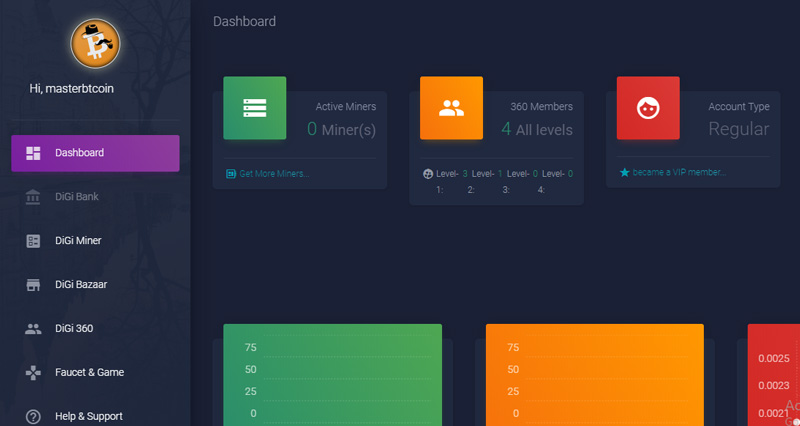Image resolution: width=800 pixels, height=426 pixels.
Task: Click the DiGi Bazaar store icon
Action: (33, 285)
